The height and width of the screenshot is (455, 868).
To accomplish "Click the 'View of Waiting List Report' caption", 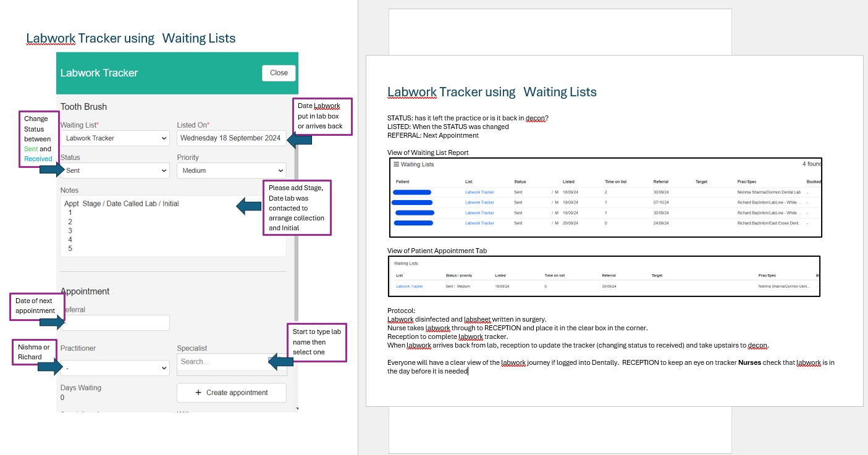I will point(428,152).
